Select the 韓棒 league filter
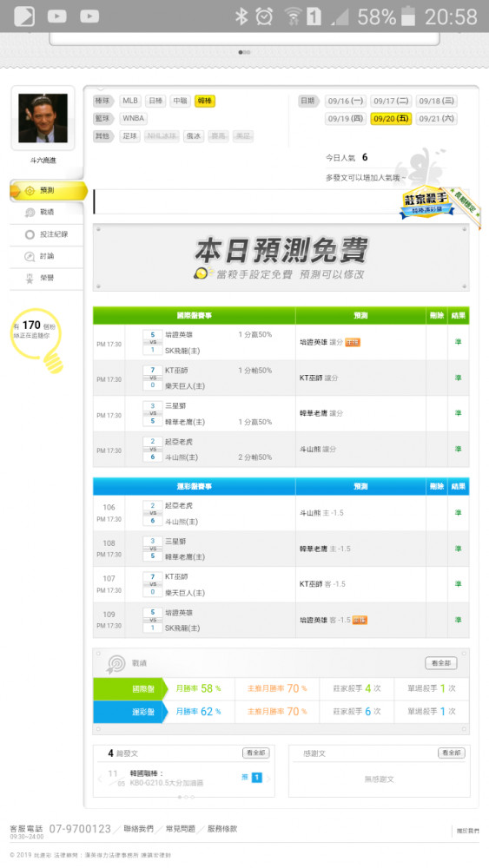This screenshot has height=868, width=489. 204,101
